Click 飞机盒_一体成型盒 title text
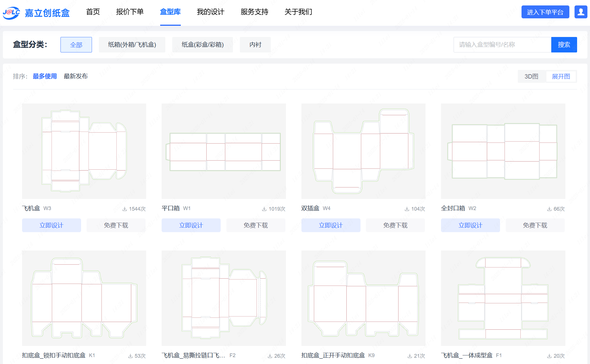The width and height of the screenshot is (590, 364). coord(467,355)
